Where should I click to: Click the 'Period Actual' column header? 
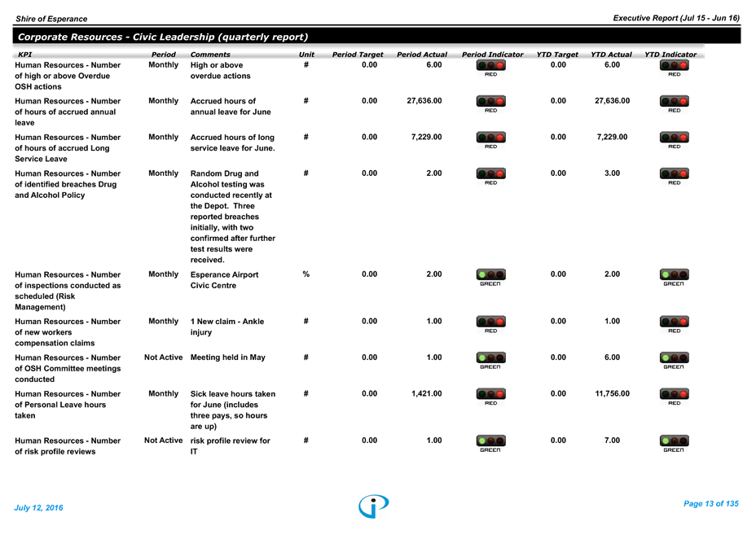(x=422, y=55)
